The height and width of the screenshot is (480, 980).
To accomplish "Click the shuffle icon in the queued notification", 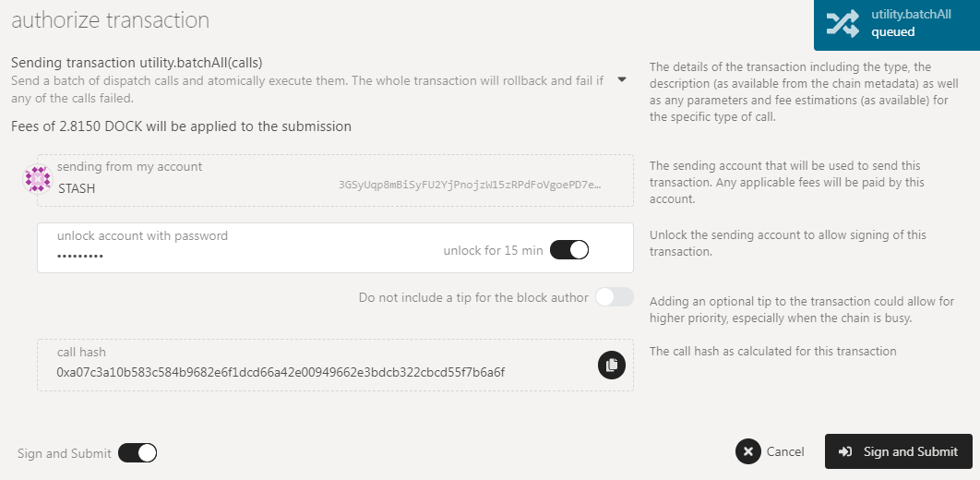I will pyautogui.click(x=843, y=22).
